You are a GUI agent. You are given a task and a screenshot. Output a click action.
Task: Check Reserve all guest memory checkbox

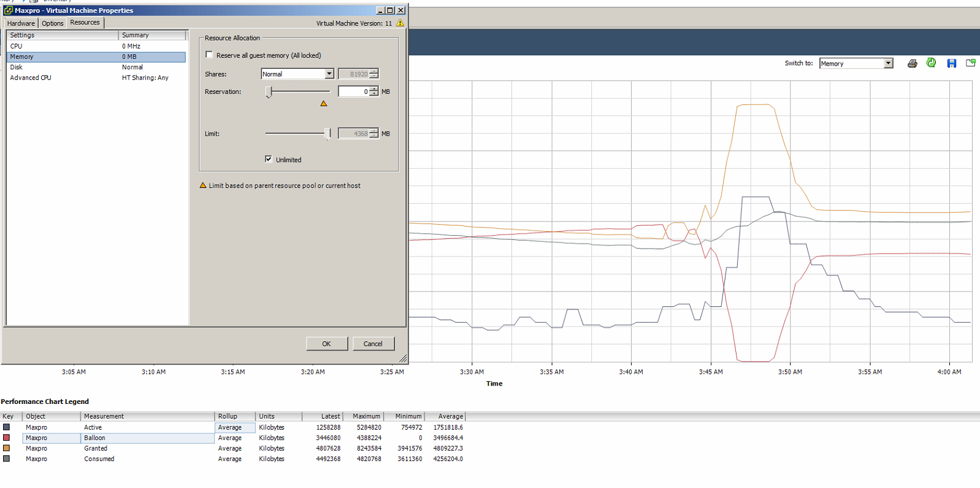click(209, 55)
